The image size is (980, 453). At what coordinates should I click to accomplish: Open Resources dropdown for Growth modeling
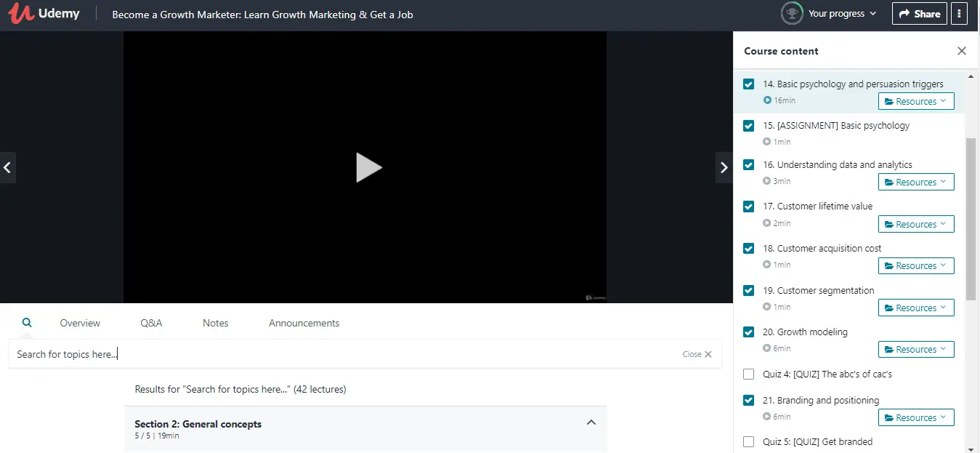(915, 350)
